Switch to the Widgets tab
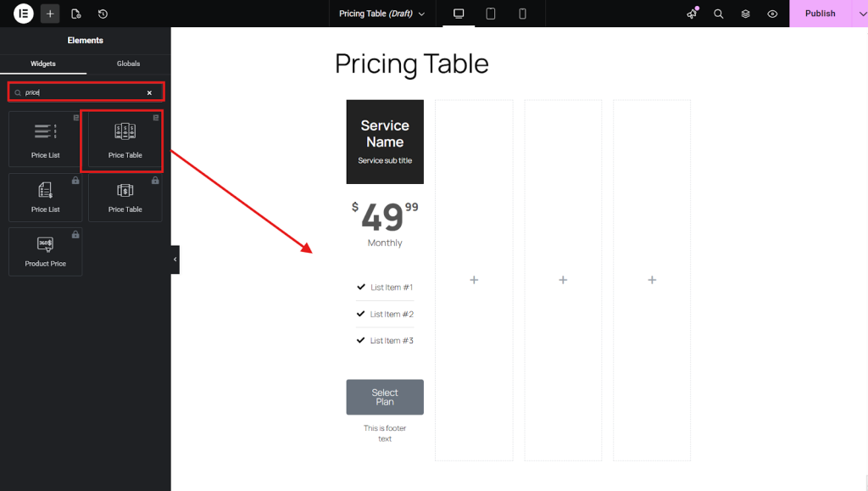This screenshot has height=491, width=868. 43,64
